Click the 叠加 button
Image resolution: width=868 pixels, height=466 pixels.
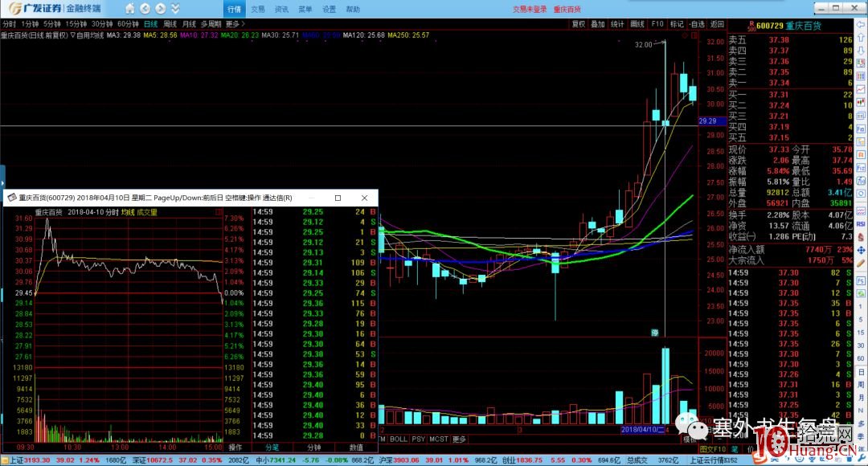(598, 24)
